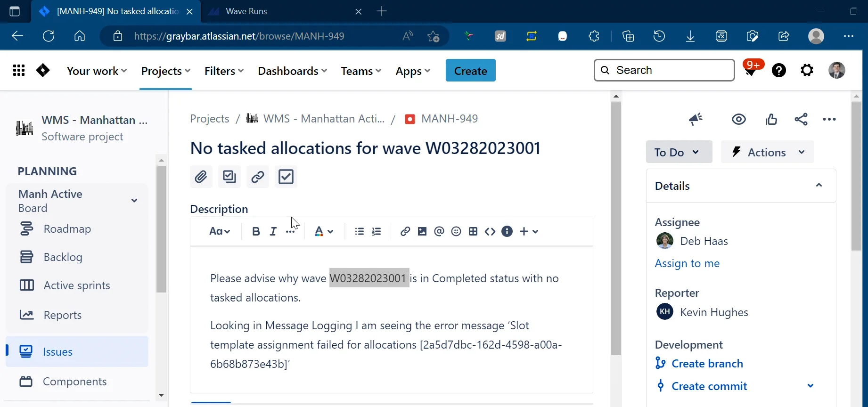Open the issue's more actions ellipsis
The height and width of the screenshot is (407, 868).
pos(829,119)
